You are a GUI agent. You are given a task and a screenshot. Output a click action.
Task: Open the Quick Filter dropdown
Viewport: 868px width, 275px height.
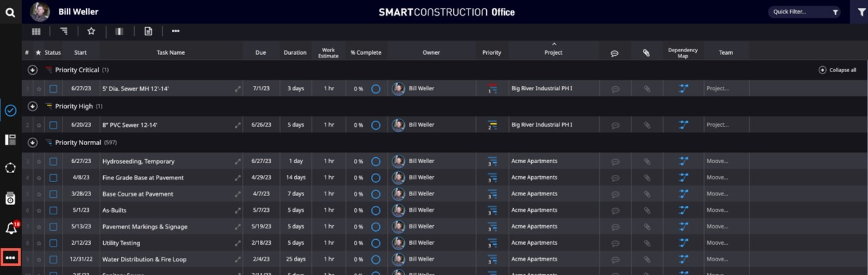[804, 12]
